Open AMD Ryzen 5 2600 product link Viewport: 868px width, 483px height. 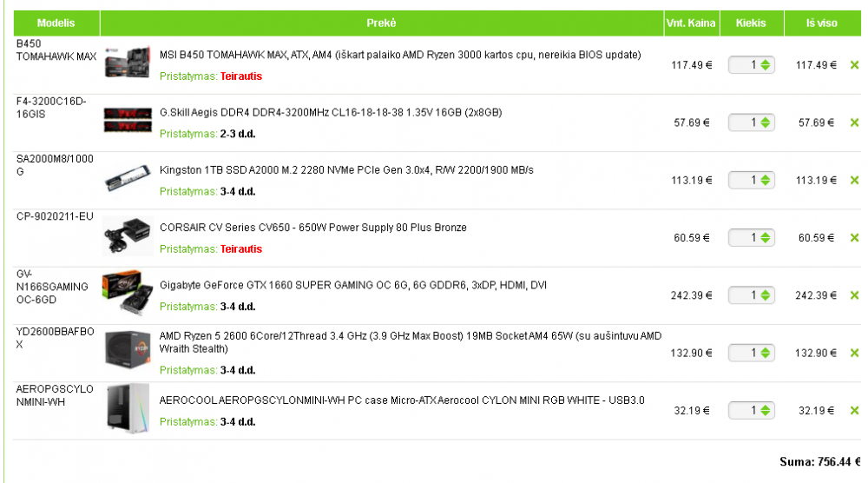tap(411, 342)
